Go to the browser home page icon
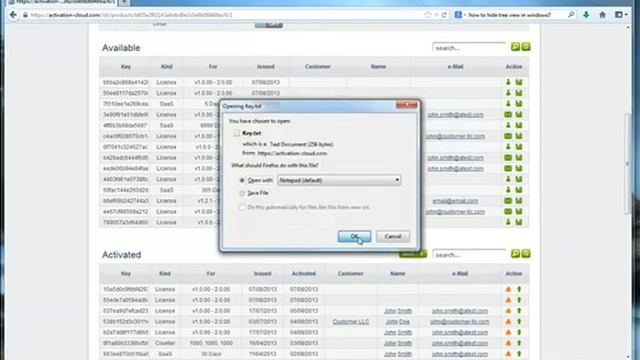Screen dimensions: 640x360 tap(602, 15)
